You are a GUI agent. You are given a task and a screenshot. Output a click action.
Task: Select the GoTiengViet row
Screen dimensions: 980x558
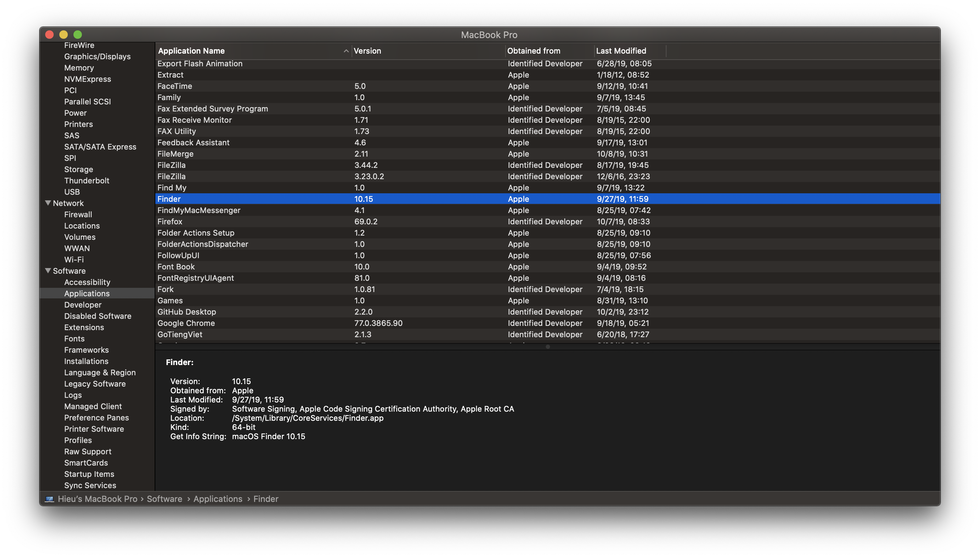[x=547, y=334]
